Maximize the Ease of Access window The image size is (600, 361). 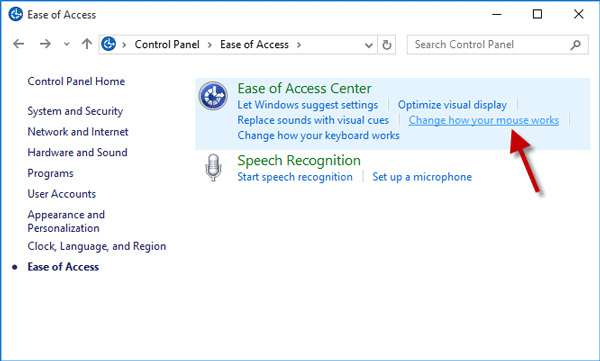click(x=537, y=15)
